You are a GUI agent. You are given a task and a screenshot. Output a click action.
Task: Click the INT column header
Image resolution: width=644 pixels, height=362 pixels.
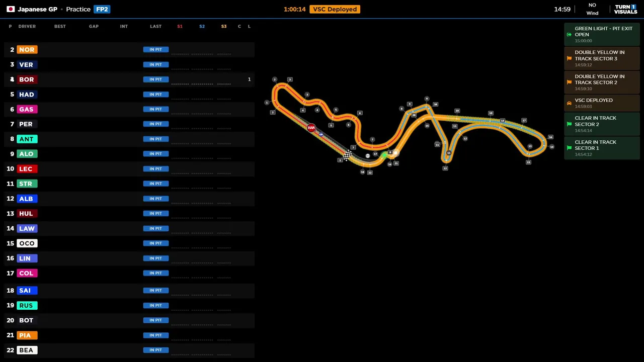click(x=124, y=26)
